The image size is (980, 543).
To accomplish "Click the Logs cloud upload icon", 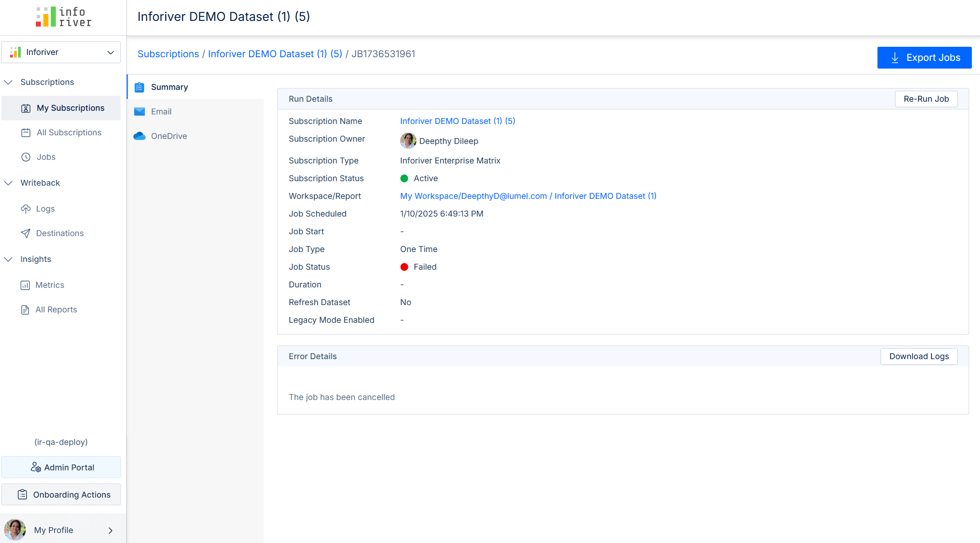I will pyautogui.click(x=26, y=209).
